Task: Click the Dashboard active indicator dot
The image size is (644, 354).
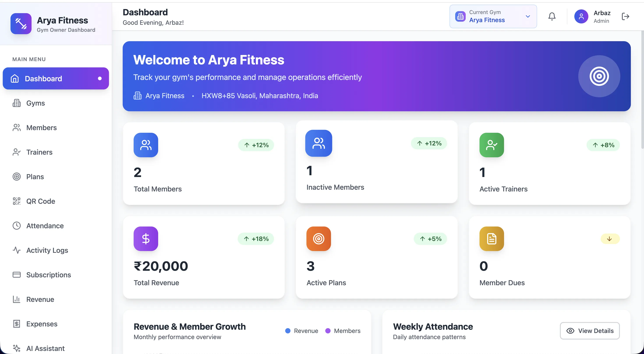Action: click(x=100, y=78)
